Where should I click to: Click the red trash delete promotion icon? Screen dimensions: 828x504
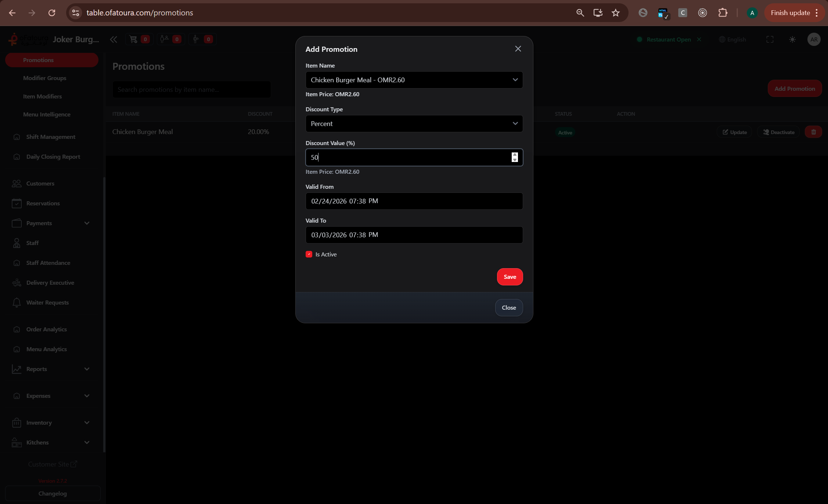pos(813,132)
